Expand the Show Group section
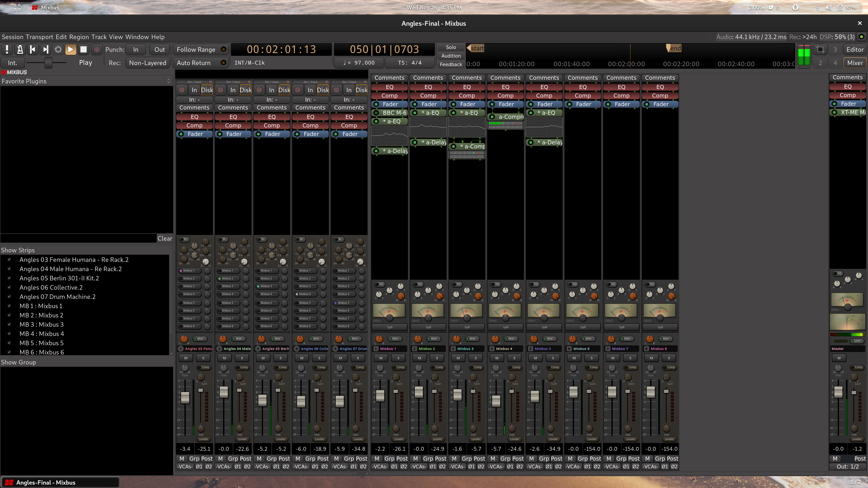This screenshot has width=868, height=488. point(18,362)
